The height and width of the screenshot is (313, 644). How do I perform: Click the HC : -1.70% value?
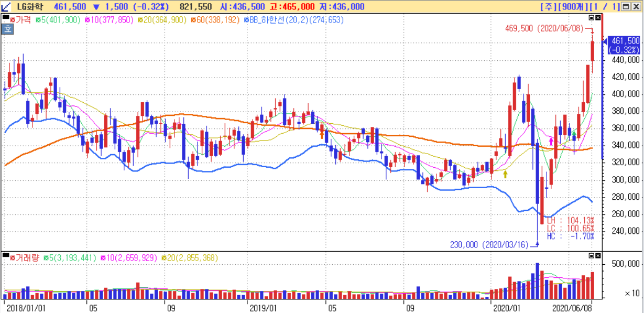(570, 236)
